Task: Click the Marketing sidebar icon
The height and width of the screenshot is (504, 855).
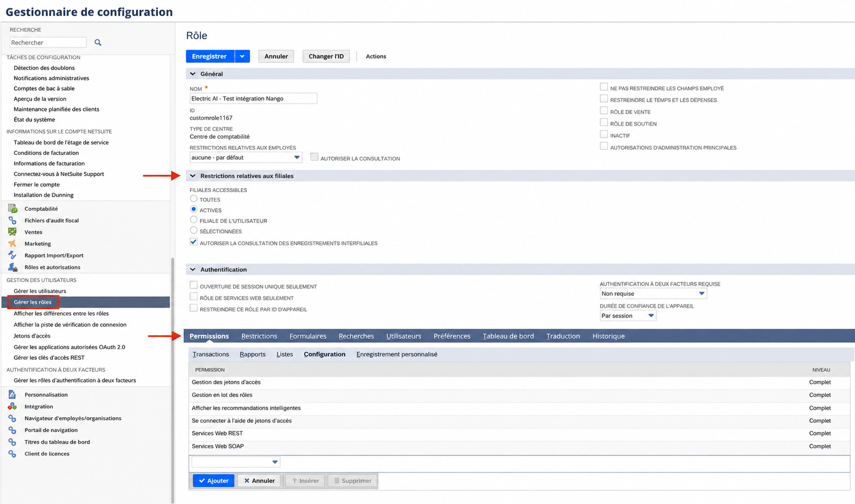Action: [13, 243]
